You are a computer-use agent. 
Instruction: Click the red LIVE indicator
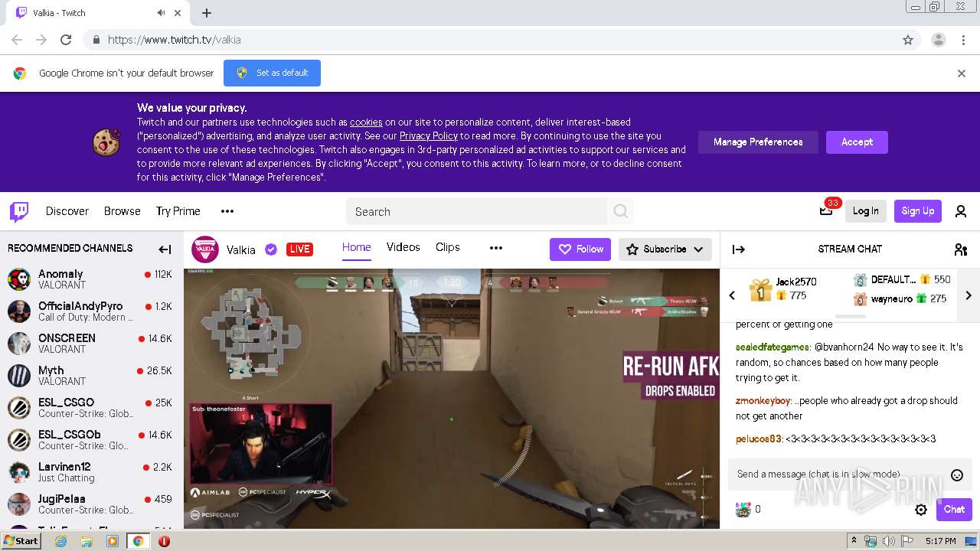click(x=299, y=249)
